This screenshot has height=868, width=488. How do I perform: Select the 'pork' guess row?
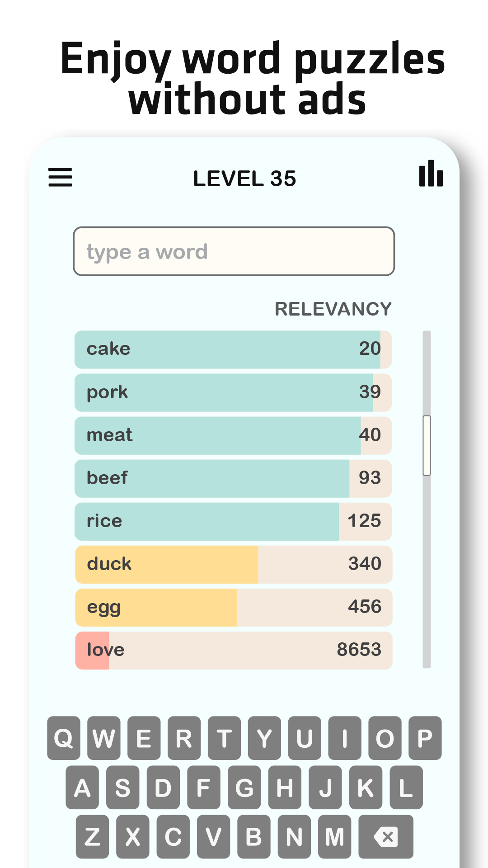pyautogui.click(x=233, y=392)
